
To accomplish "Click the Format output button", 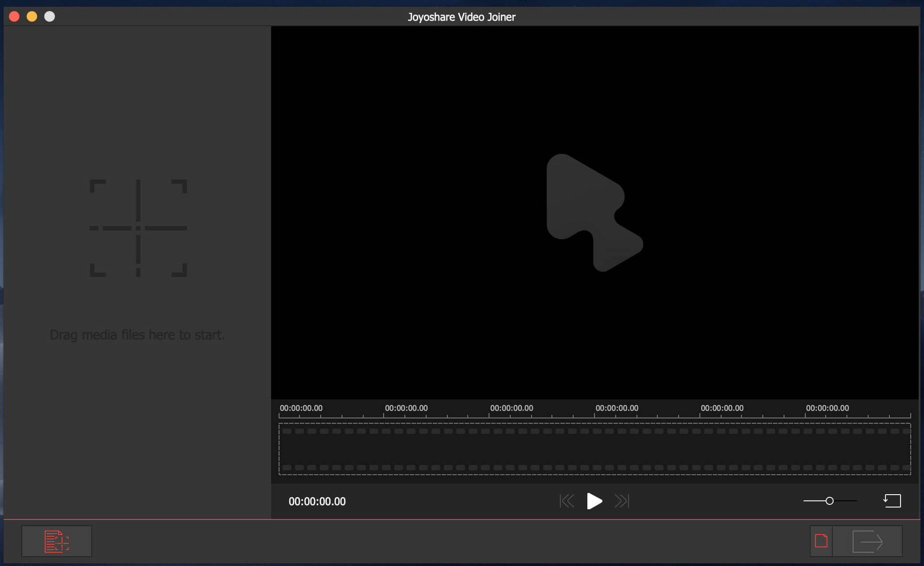I will tap(821, 541).
